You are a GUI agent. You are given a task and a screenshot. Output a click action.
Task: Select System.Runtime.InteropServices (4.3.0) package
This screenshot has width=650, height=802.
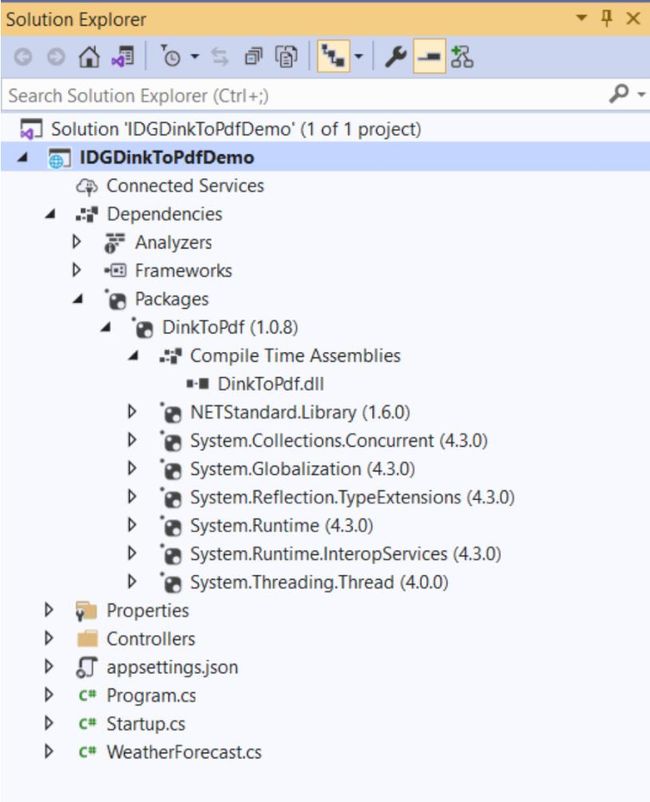(x=346, y=554)
